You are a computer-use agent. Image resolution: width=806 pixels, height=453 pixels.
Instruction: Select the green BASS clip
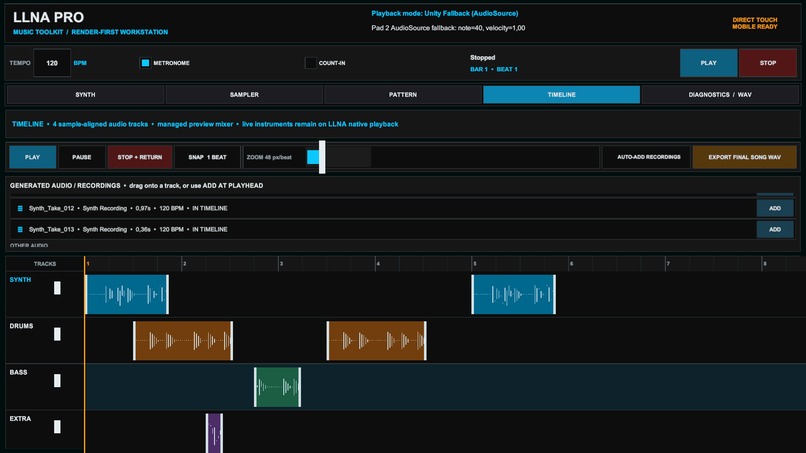click(278, 387)
